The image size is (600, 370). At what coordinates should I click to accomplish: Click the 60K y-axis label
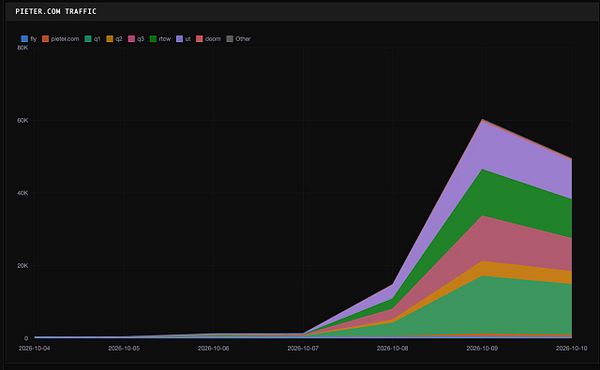(x=23, y=120)
